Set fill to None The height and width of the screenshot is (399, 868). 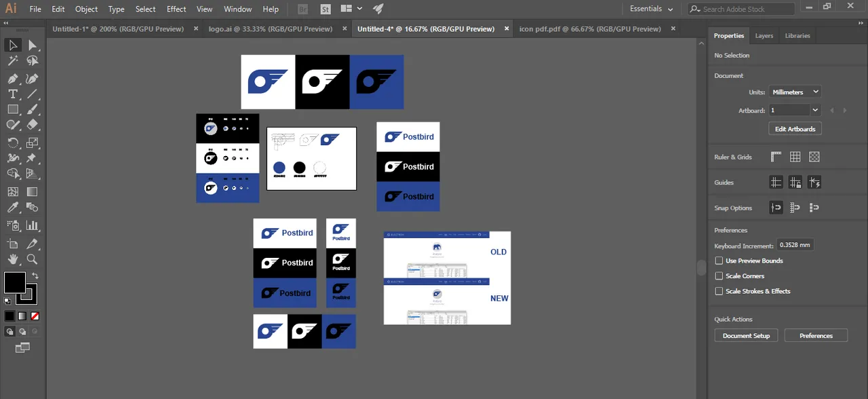click(35, 316)
